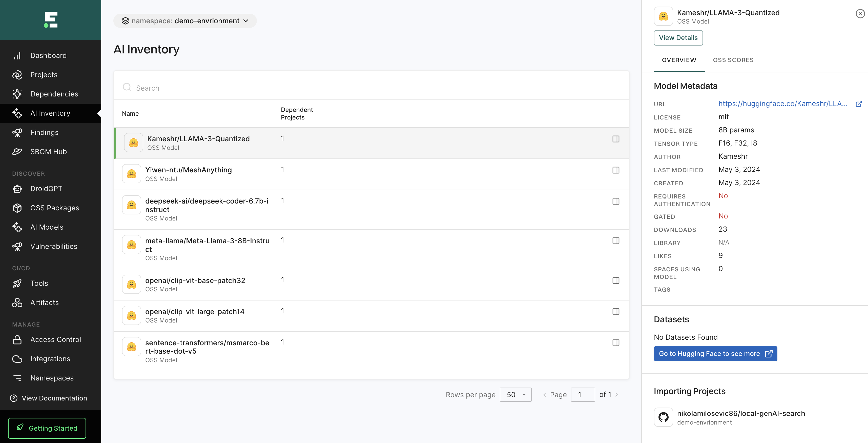
Task: Click Hugging Face emoji icon in details header
Action: (x=663, y=16)
